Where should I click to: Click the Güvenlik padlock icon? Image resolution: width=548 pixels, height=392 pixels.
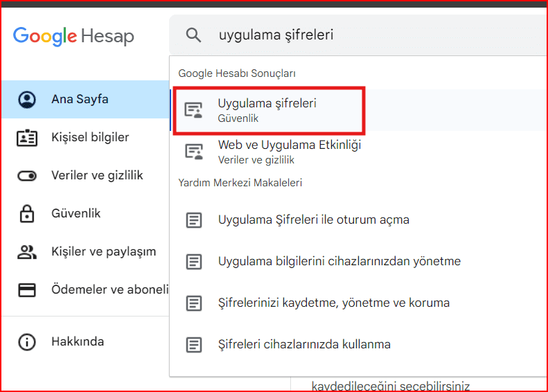tap(27, 213)
